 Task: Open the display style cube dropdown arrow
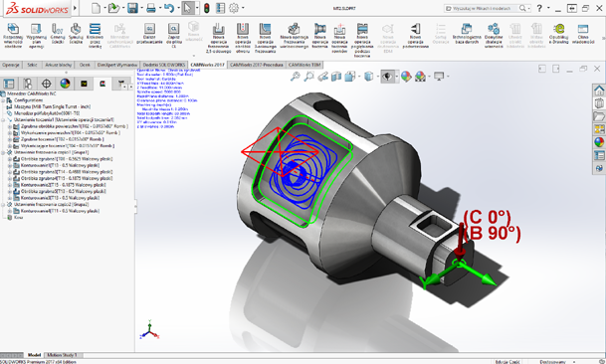[377, 77]
